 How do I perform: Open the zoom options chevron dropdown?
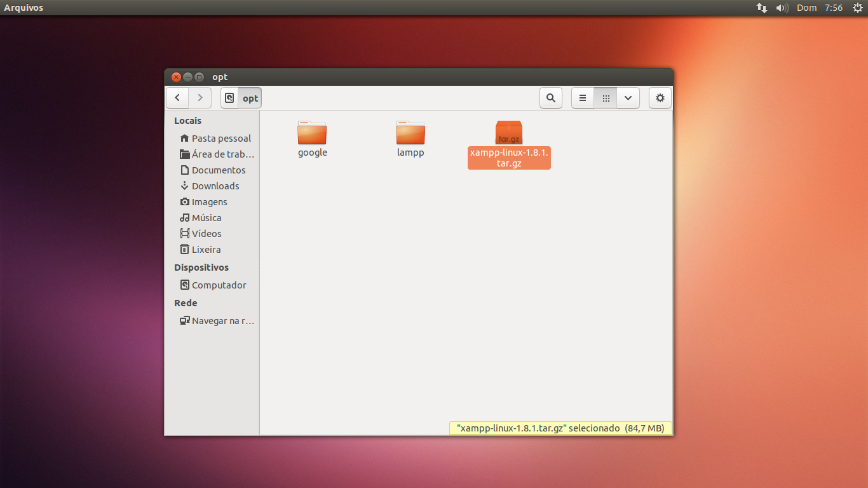[x=628, y=98]
